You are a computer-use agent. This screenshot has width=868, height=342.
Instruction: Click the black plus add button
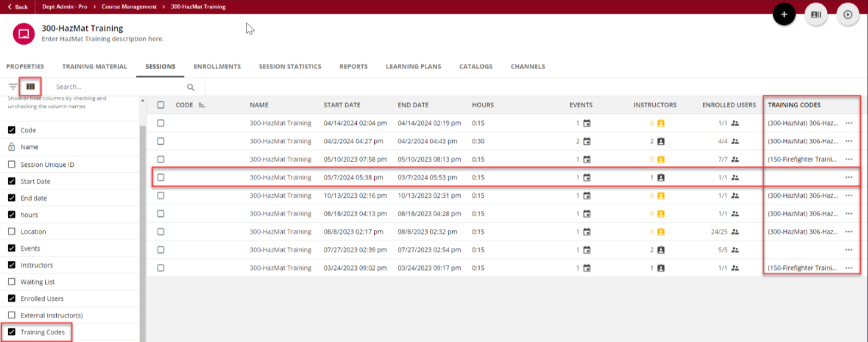pos(784,14)
